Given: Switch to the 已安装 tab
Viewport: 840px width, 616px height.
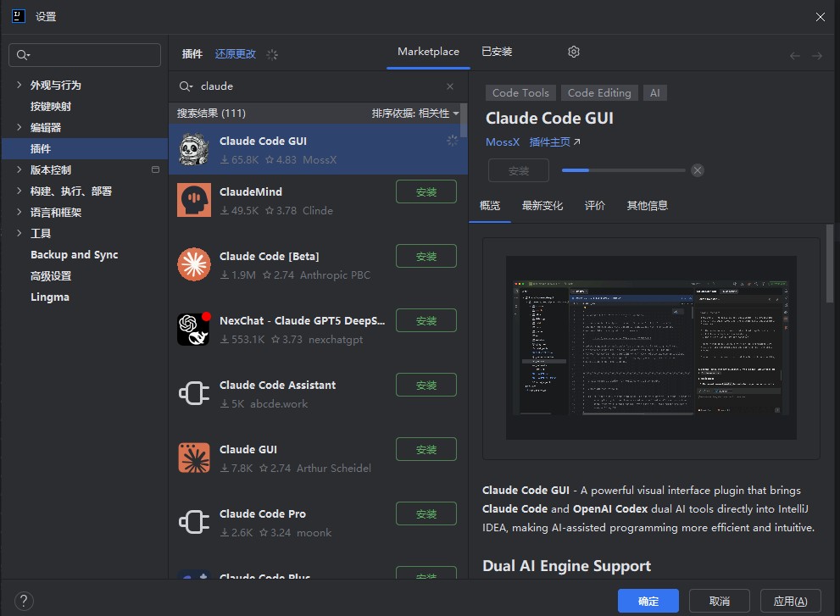Looking at the screenshot, I should coord(497,52).
